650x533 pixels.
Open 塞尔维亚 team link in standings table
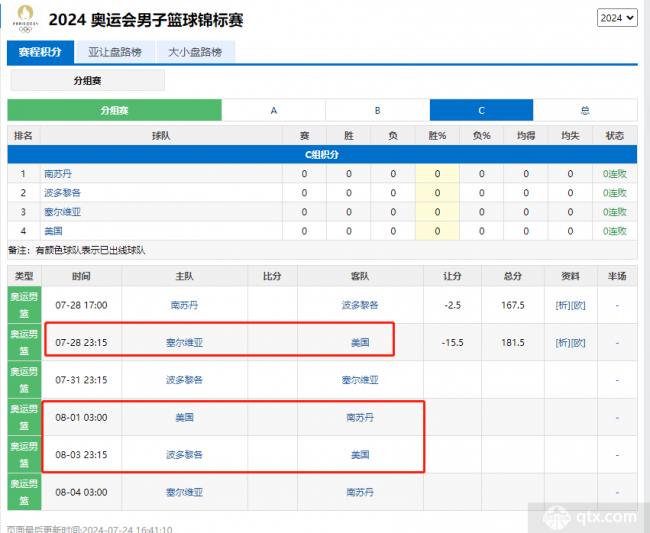(x=62, y=212)
